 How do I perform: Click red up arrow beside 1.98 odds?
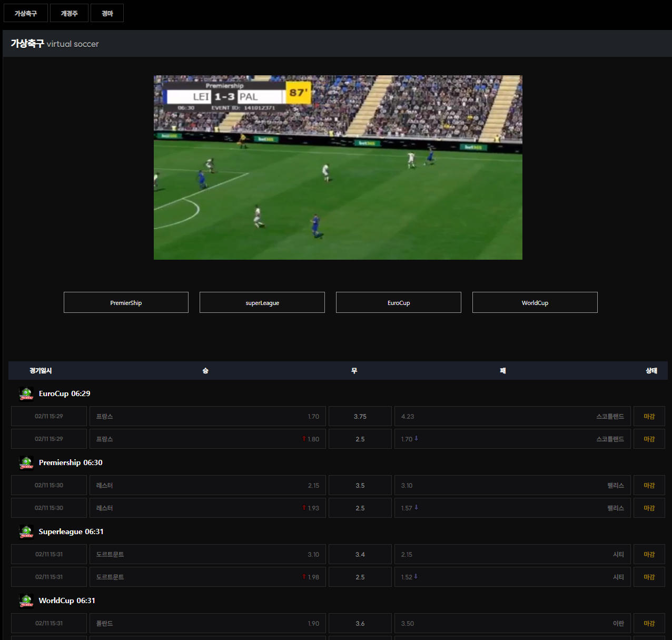pos(304,577)
